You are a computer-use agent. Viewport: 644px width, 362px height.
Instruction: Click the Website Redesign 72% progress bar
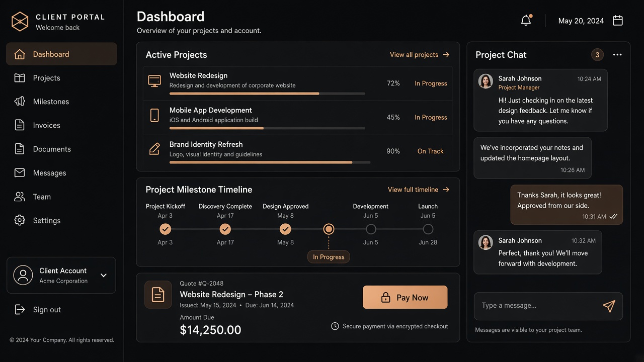pos(267,94)
